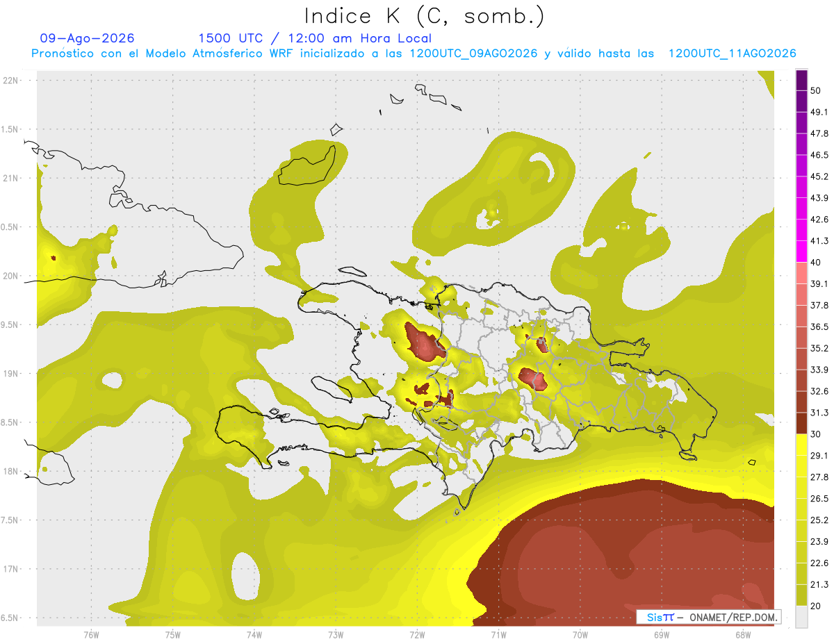This screenshot has width=834, height=644.
Task: Click the legend value "20"
Action: [817, 606]
